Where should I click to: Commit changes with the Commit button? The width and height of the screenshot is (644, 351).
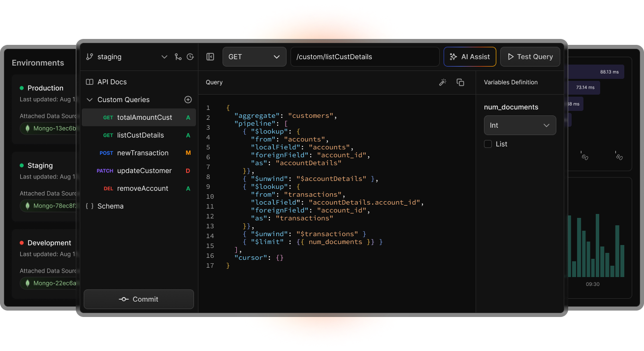click(x=138, y=299)
